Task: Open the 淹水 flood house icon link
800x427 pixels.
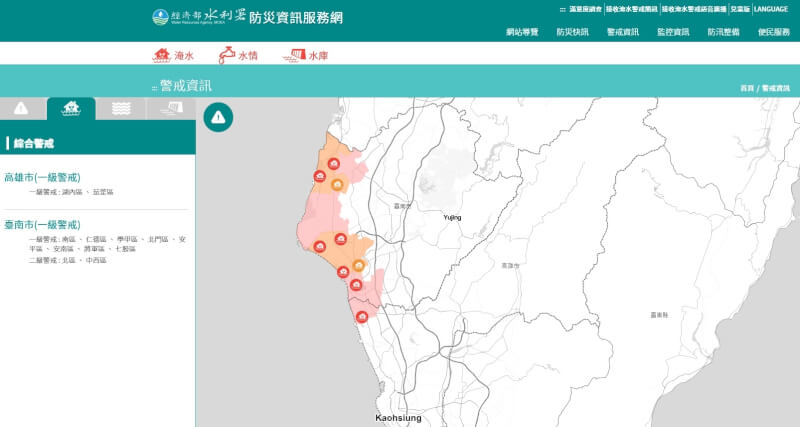Action: point(173,56)
